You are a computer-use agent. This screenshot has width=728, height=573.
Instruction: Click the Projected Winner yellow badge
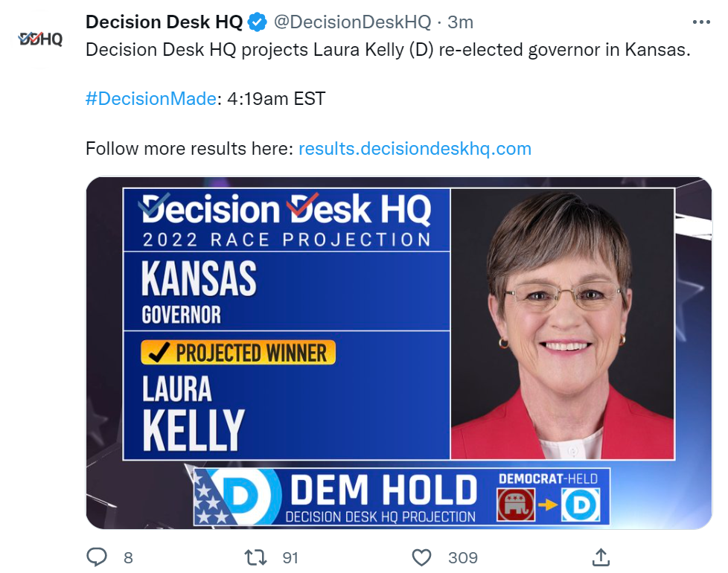click(238, 353)
